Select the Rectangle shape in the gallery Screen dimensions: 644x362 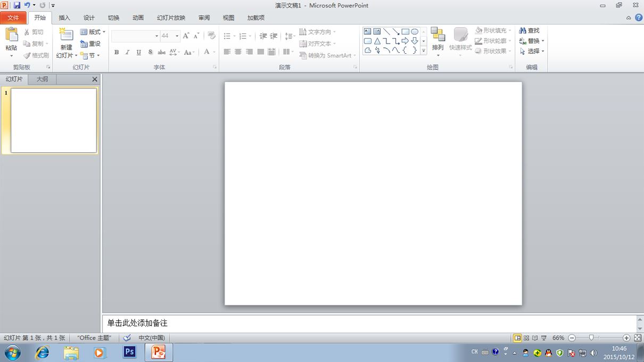point(406,31)
